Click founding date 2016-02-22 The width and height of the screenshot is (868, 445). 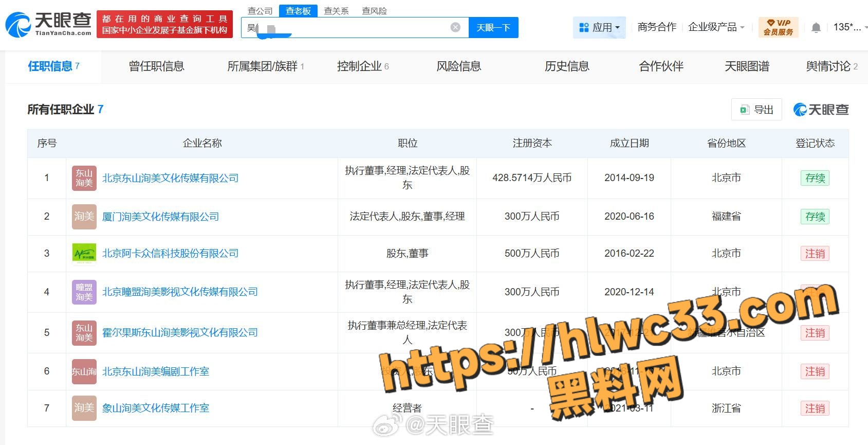(x=629, y=253)
